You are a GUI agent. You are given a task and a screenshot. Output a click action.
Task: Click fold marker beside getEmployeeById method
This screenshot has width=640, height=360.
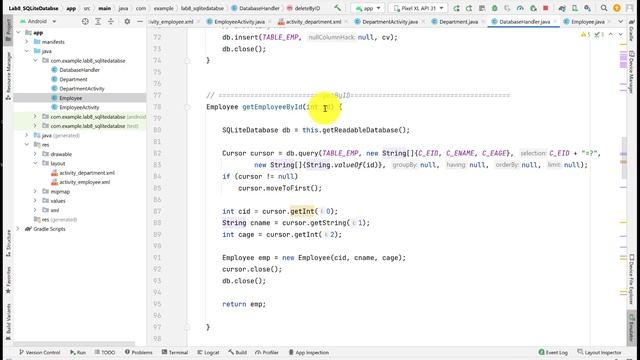[x=187, y=107]
